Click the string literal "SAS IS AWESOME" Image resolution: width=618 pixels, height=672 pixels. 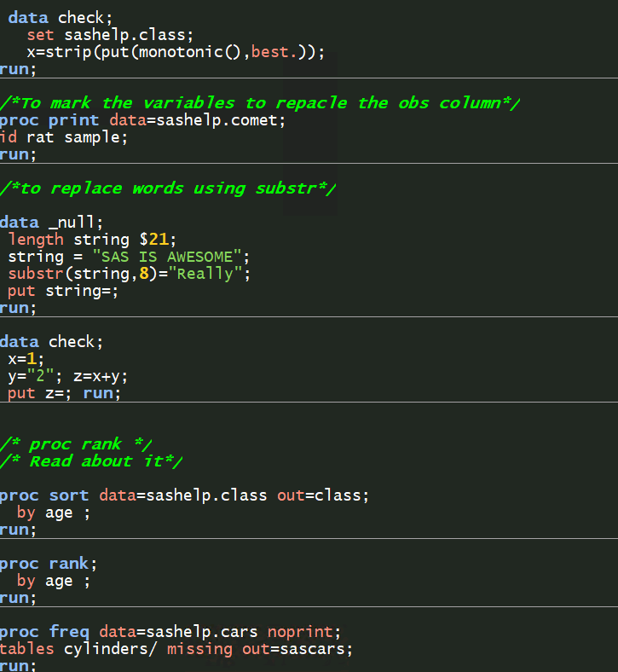click(x=167, y=257)
